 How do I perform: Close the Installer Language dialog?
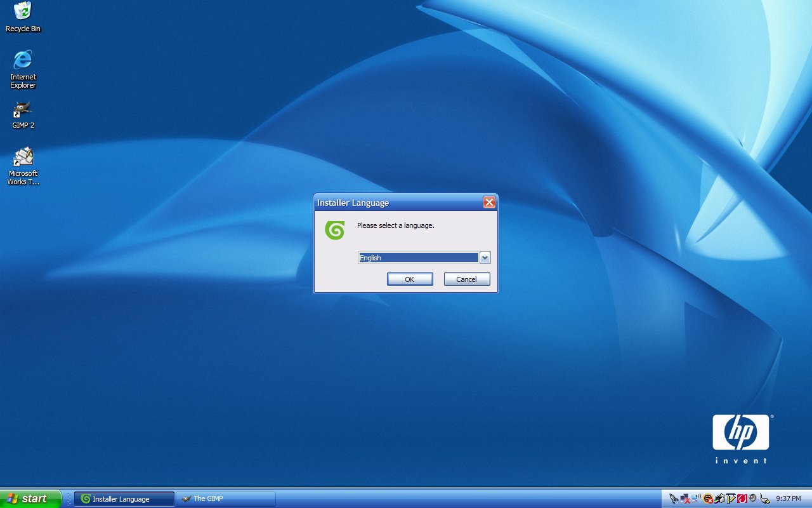click(489, 203)
